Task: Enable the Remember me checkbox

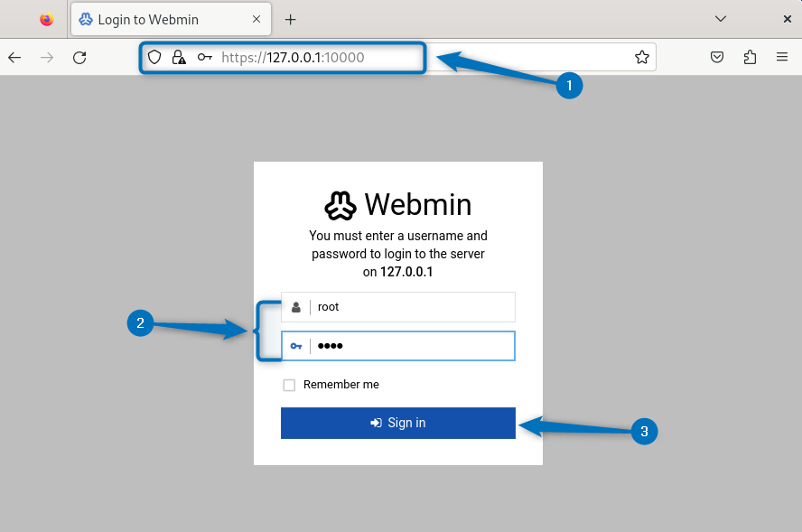Action: 289,385
